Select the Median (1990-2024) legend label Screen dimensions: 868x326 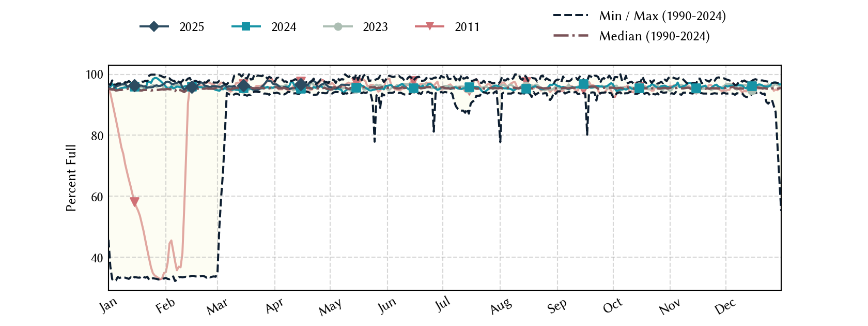pos(654,36)
